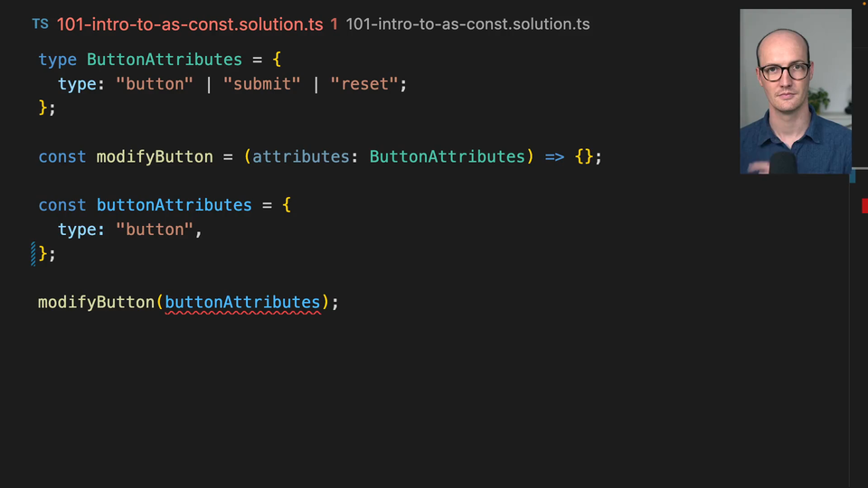Click the presenter webcam video thumbnail
868x488 pixels.
[796, 91]
